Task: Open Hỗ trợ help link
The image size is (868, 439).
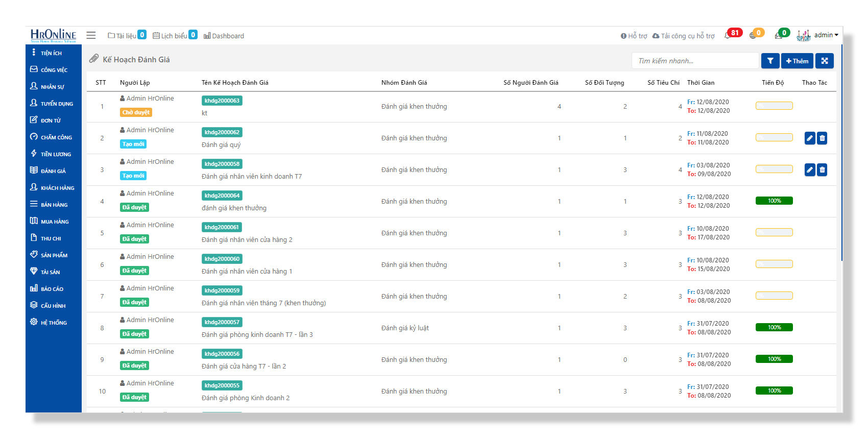Action: [634, 36]
